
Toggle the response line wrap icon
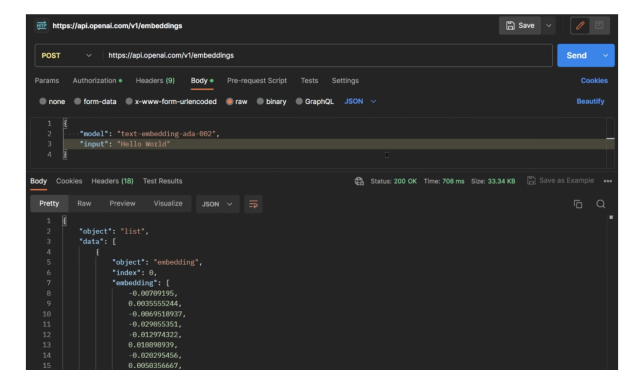pyautogui.click(x=253, y=204)
